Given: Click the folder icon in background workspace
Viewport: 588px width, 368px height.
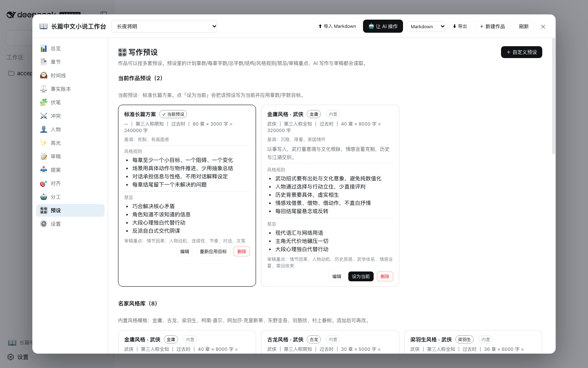Looking at the screenshot, I should [11, 73].
